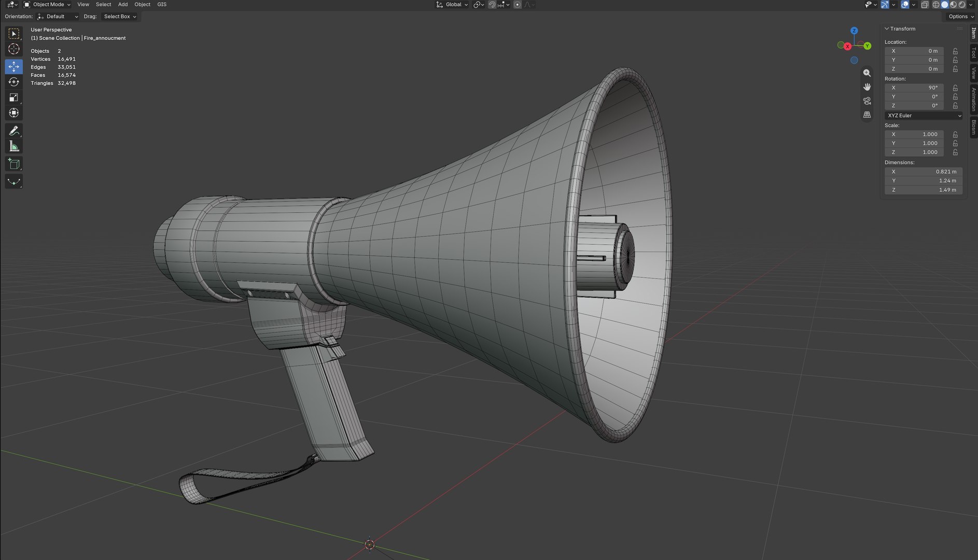The height and width of the screenshot is (560, 978).
Task: Switch to the Animation sidebar tab
Action: coord(973,100)
